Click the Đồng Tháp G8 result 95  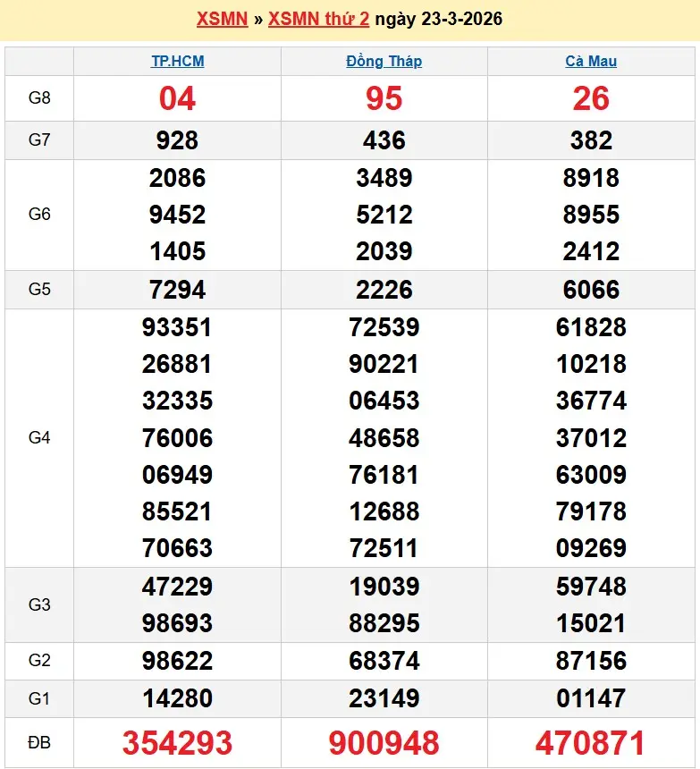tap(384, 98)
